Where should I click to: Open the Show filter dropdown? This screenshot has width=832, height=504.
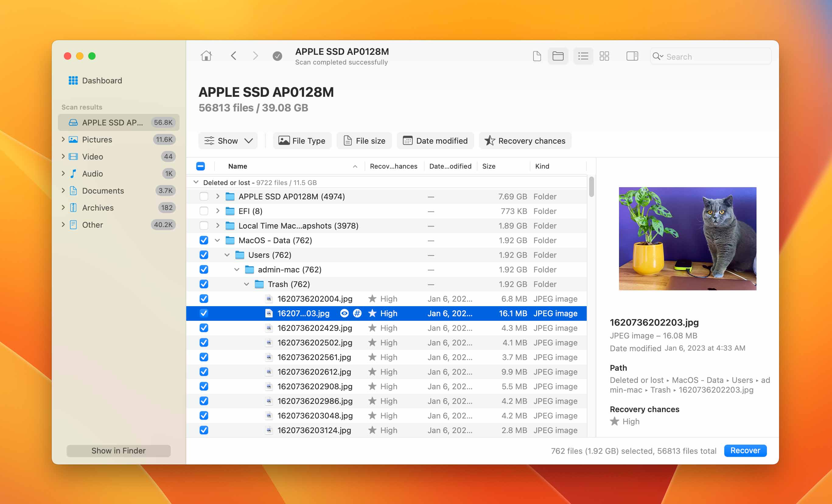point(228,141)
